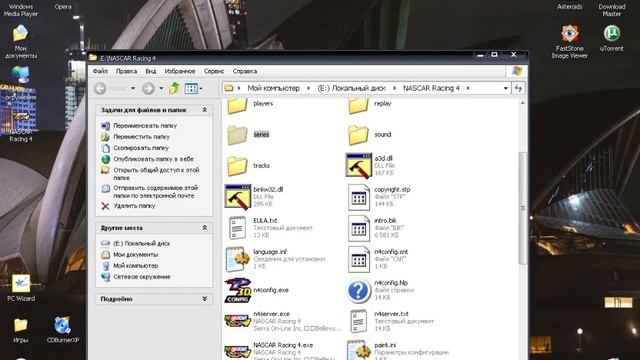Click the Up folder toolbar button
Image resolution: width=640 pixels, height=360 pixels.
tap(174, 88)
